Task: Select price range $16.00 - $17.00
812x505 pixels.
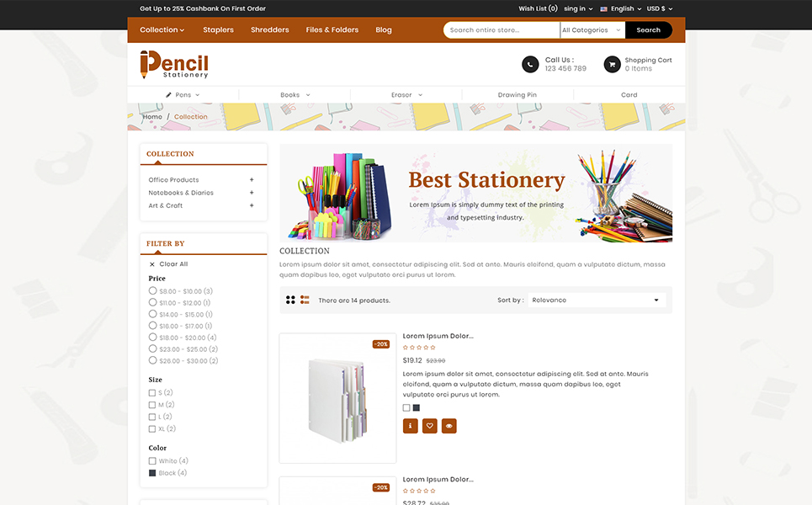Action: tap(153, 325)
